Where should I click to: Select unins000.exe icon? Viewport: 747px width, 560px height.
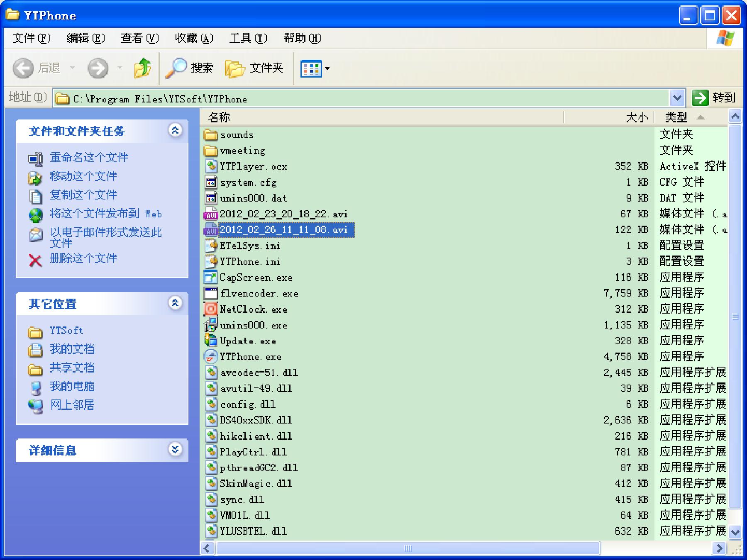coord(211,325)
